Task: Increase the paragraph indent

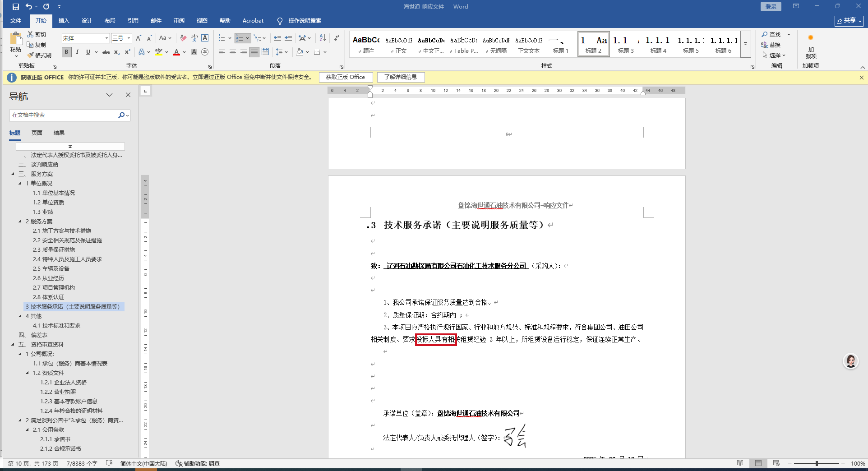Action: [288, 38]
